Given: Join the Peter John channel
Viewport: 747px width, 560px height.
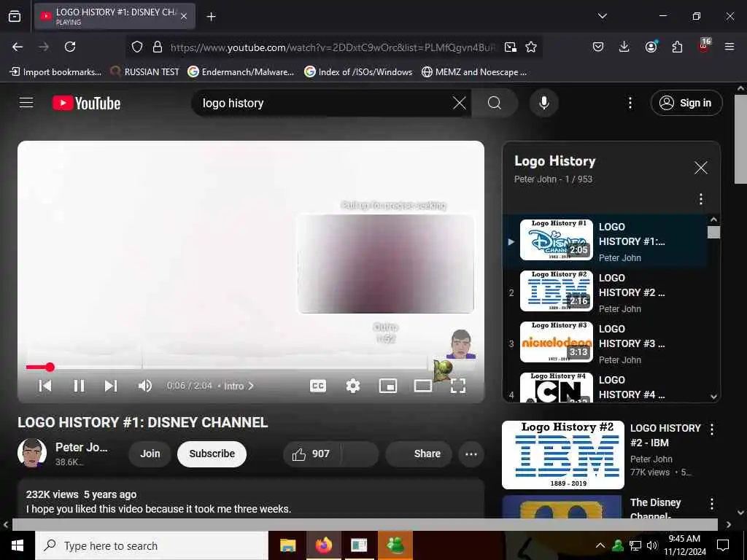Looking at the screenshot, I should 150,454.
